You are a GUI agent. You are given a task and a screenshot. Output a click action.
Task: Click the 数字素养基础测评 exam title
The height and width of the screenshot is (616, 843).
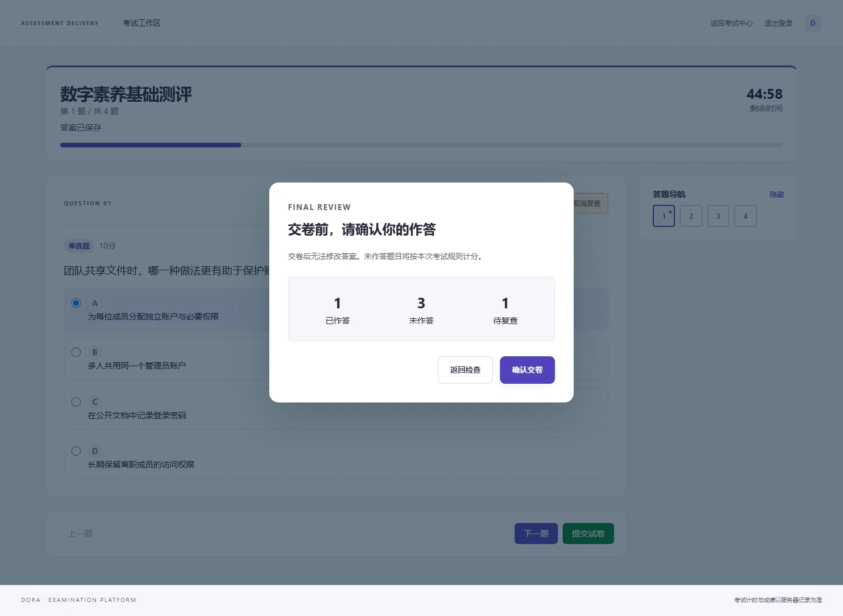click(126, 94)
